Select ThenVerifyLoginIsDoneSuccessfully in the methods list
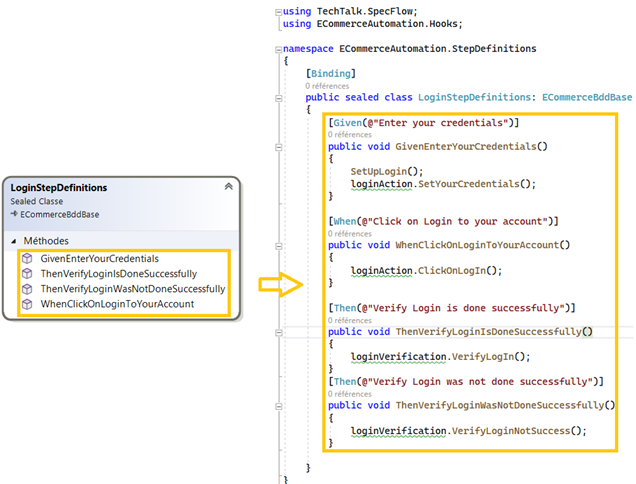The height and width of the screenshot is (484, 636). (118, 274)
